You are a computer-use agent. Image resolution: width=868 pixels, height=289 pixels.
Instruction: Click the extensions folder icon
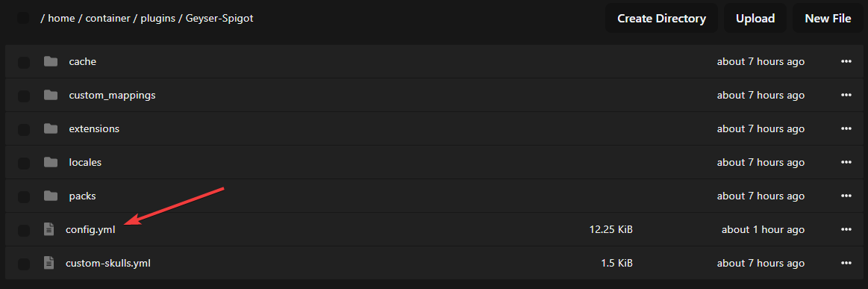[x=51, y=128]
